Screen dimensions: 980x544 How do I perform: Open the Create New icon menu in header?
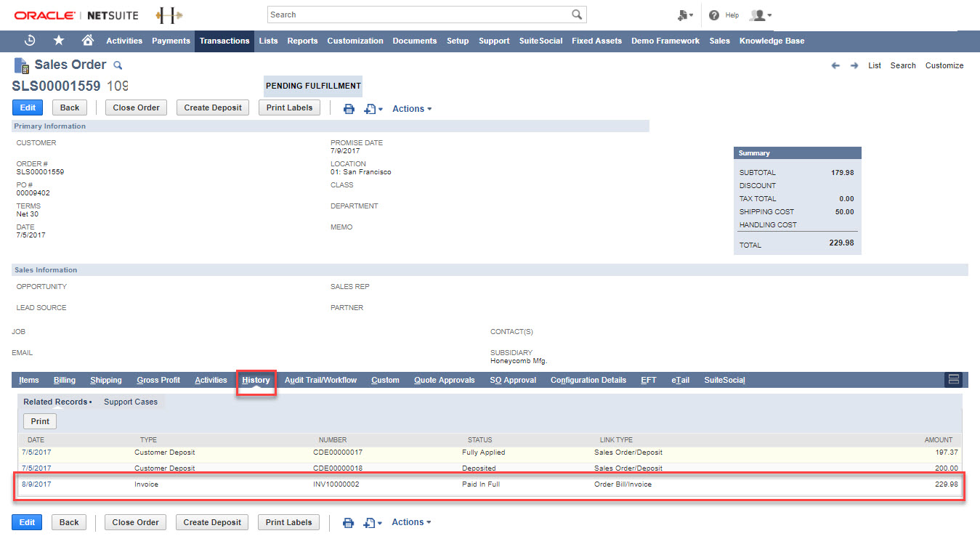pyautogui.click(x=685, y=15)
